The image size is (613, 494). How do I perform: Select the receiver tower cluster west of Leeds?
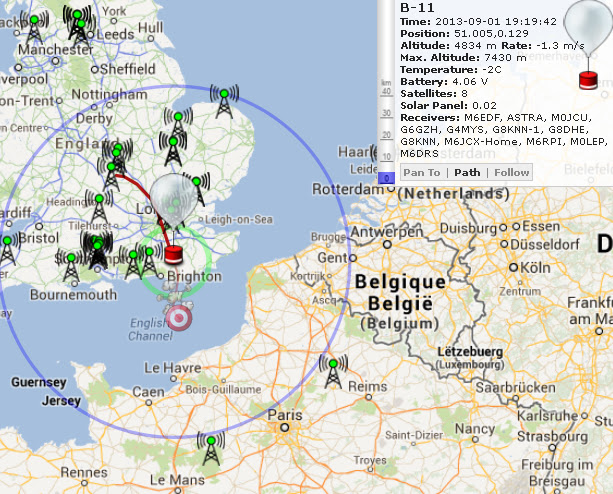point(79,24)
